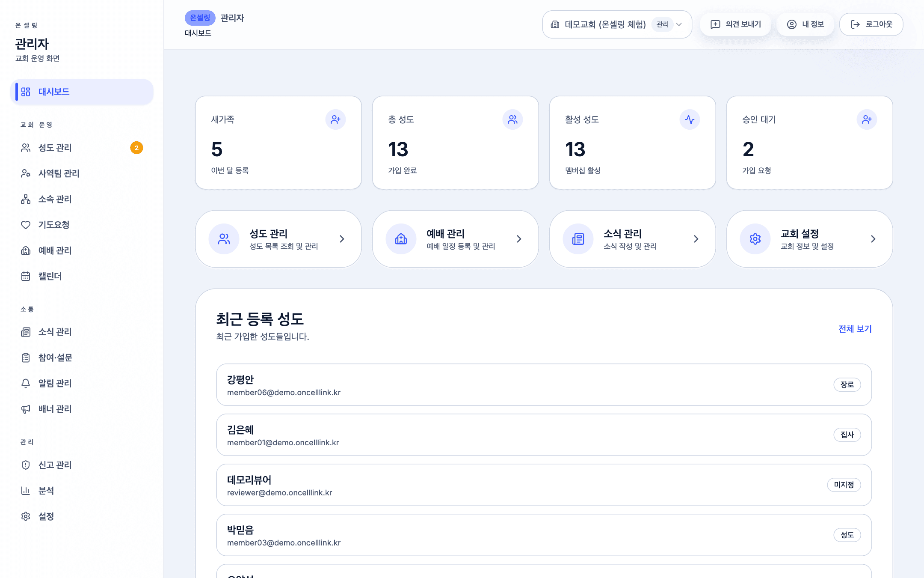This screenshot has height=578, width=924.
Task: Select the 사역팀 관리 menu label
Action: pos(59,173)
